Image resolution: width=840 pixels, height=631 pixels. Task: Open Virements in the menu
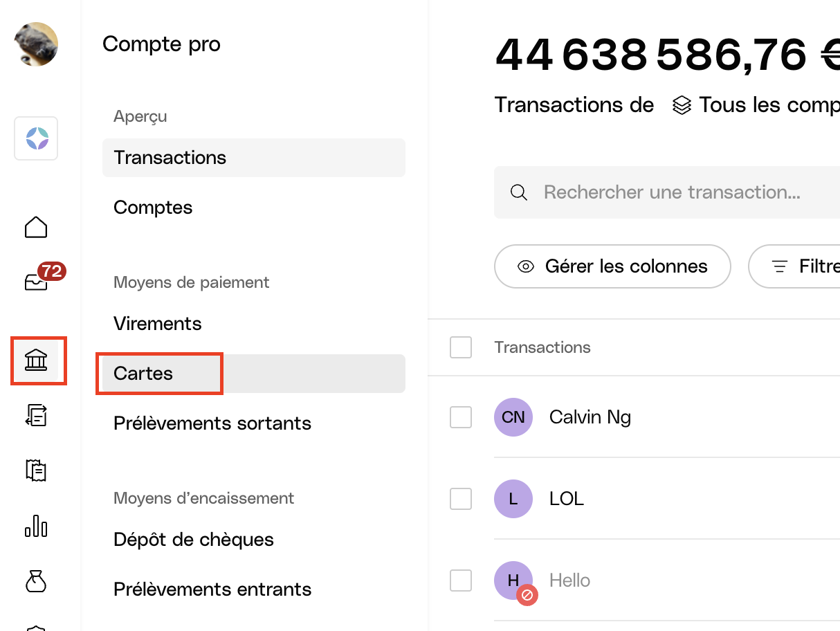(x=158, y=324)
